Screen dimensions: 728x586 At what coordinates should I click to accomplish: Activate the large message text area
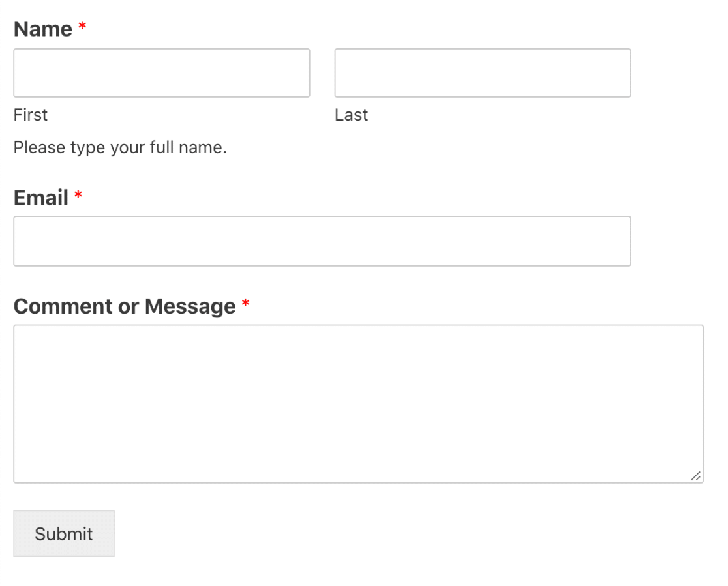pos(358,403)
